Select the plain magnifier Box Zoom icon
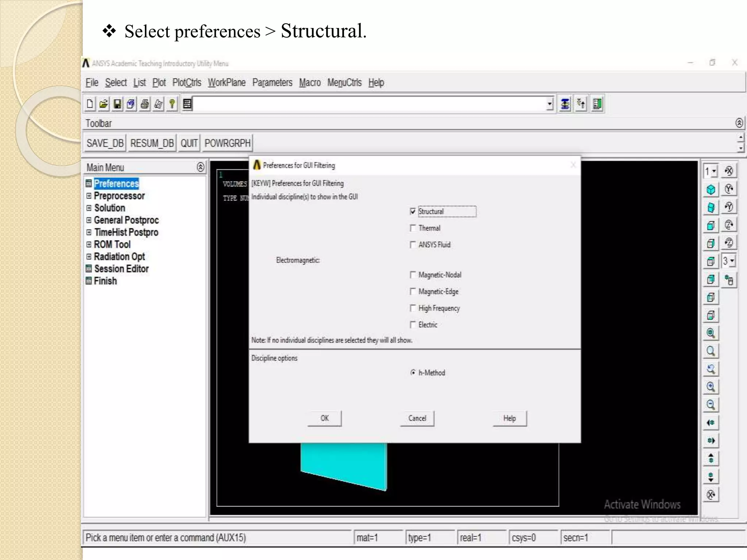The image size is (747, 560). tap(711, 351)
